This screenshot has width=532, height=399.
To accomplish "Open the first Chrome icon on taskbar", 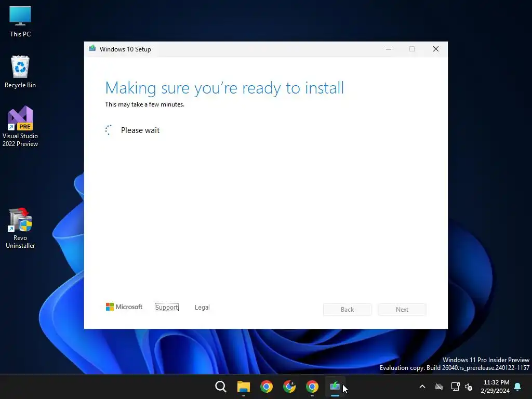I will (267, 387).
